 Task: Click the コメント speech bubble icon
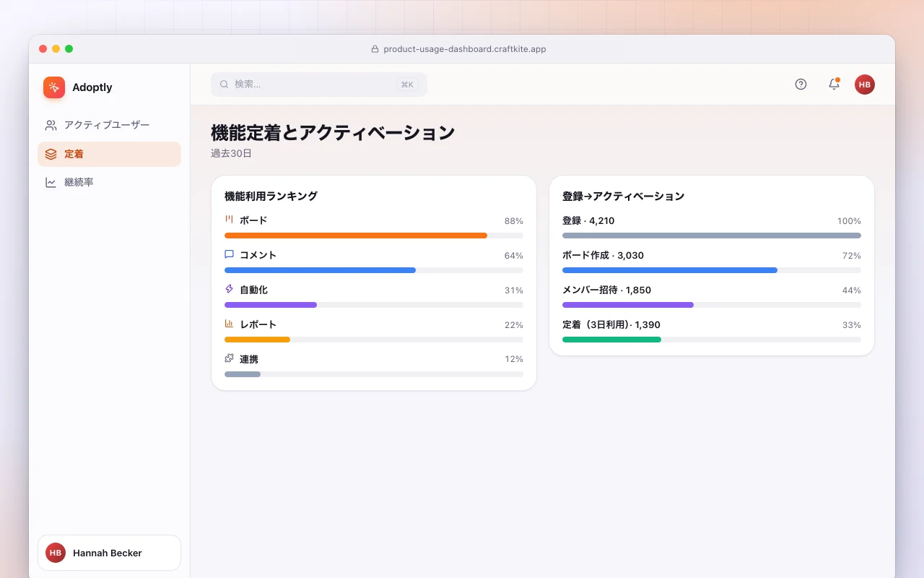point(229,254)
